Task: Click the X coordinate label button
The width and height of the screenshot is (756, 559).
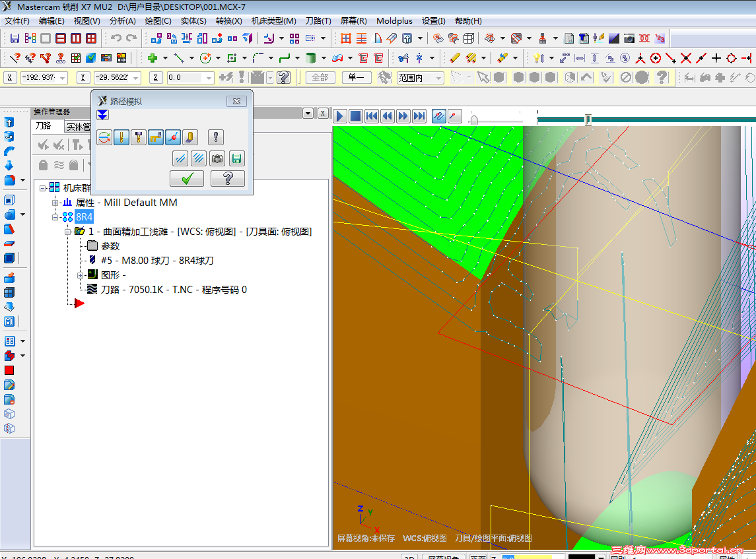Action: (10, 77)
